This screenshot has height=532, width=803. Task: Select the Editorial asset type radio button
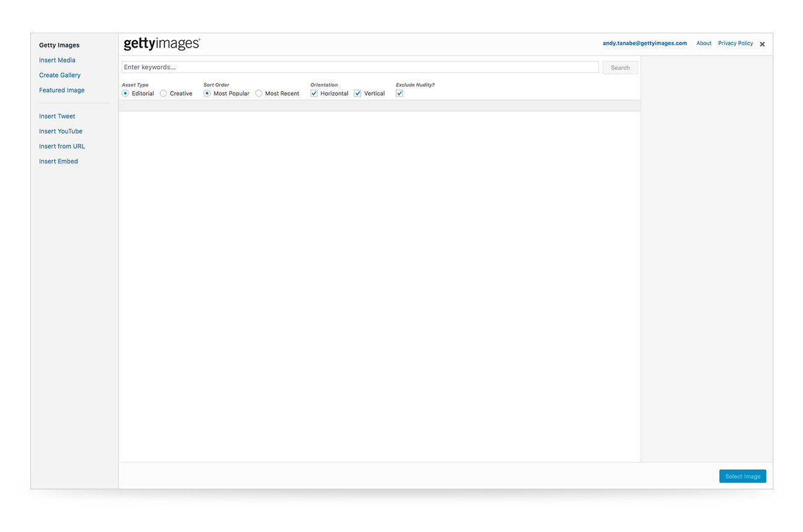125,94
